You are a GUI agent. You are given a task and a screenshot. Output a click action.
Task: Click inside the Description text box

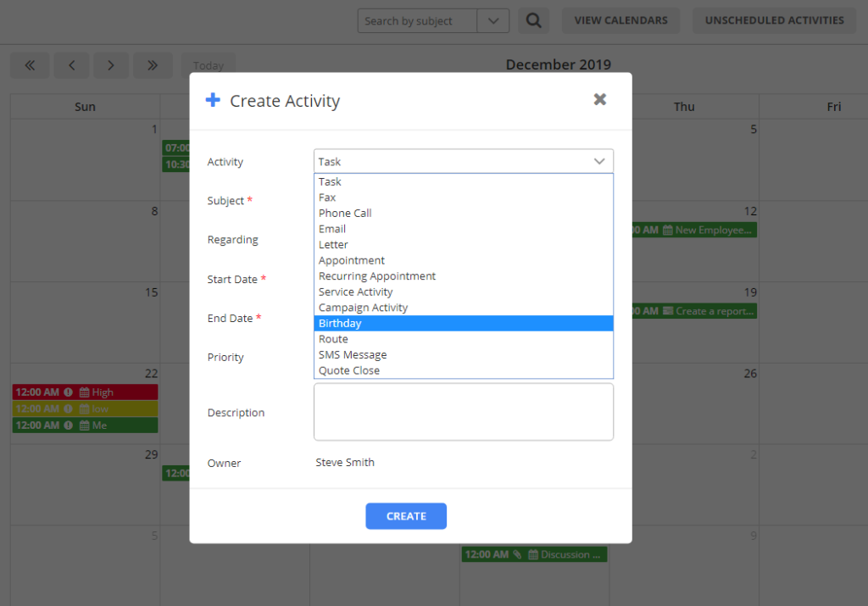[464, 413]
